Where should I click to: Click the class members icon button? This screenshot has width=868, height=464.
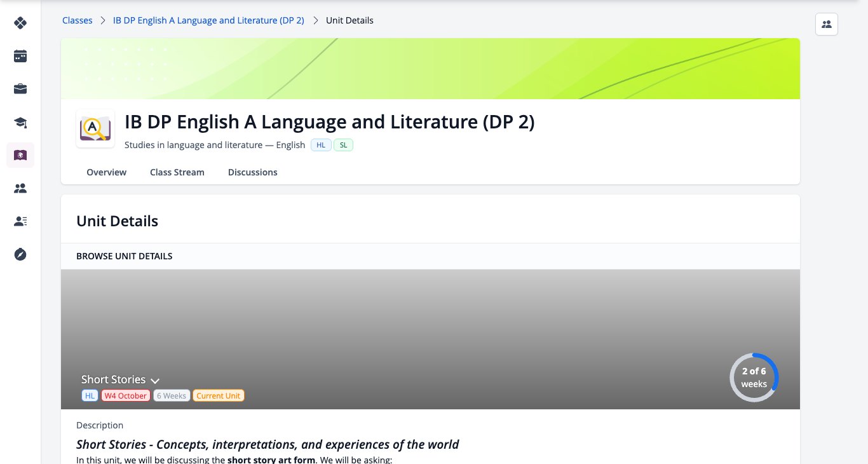[827, 24]
